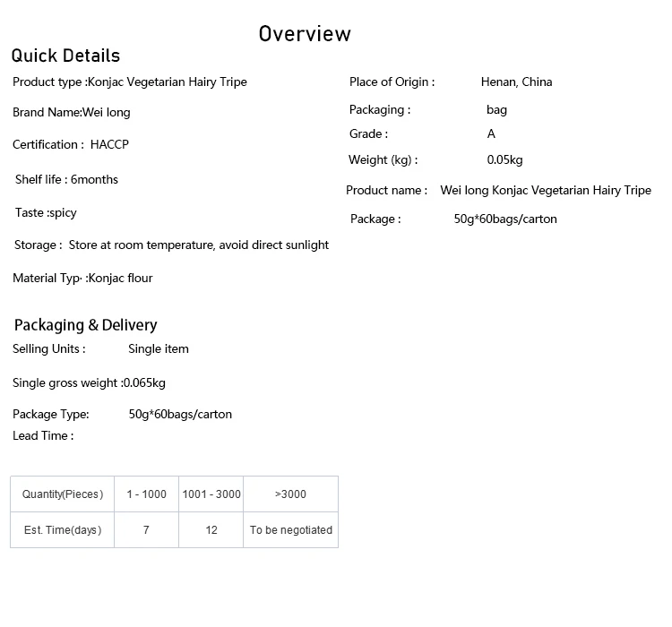Select the '0.05kg' weight value

[504, 159]
